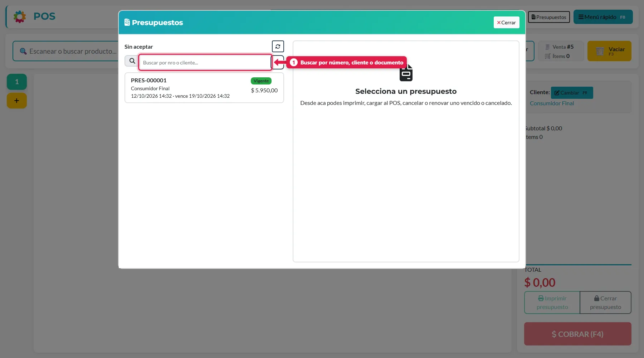Open the Menú rápido F8 menu
644x358 pixels.
(603, 17)
